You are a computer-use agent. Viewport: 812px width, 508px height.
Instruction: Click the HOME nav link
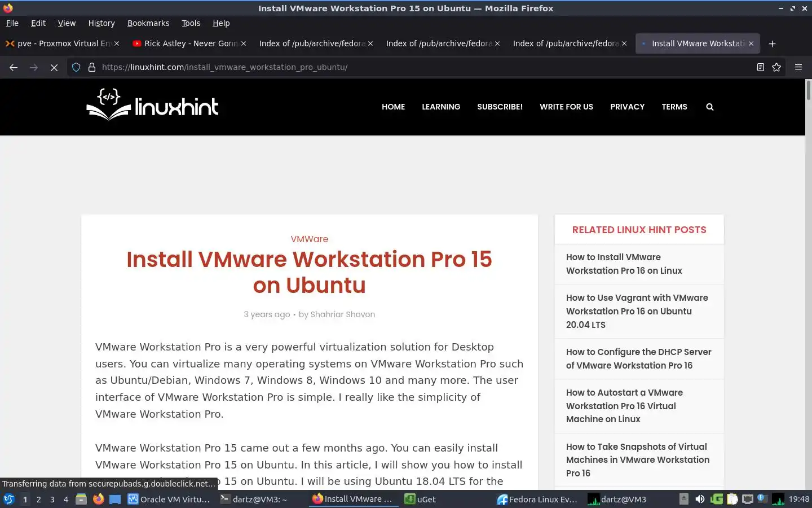[394, 107]
